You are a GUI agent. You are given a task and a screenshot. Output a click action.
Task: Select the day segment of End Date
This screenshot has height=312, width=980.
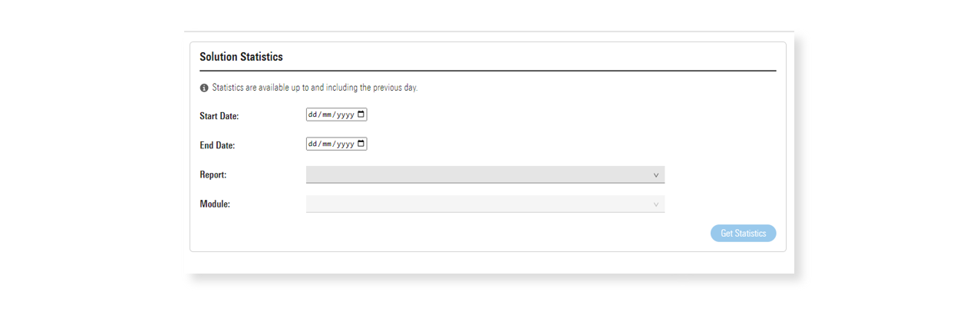click(312, 144)
